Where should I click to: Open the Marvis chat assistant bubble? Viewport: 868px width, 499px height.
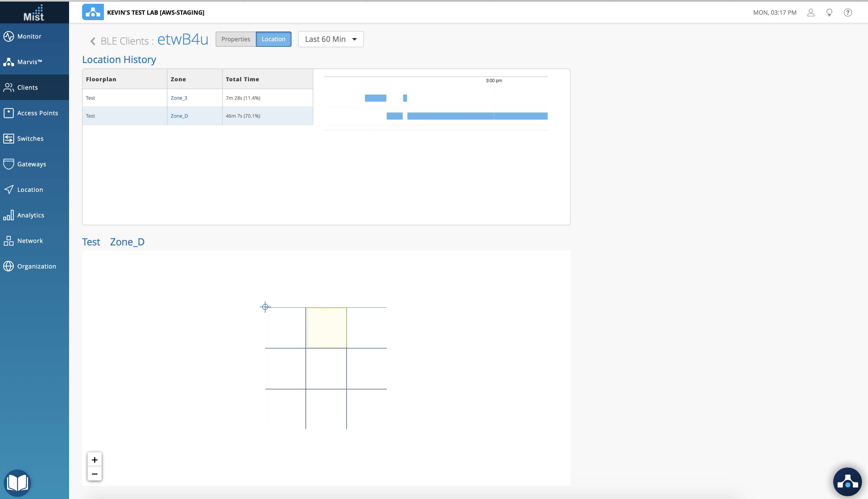click(x=847, y=482)
